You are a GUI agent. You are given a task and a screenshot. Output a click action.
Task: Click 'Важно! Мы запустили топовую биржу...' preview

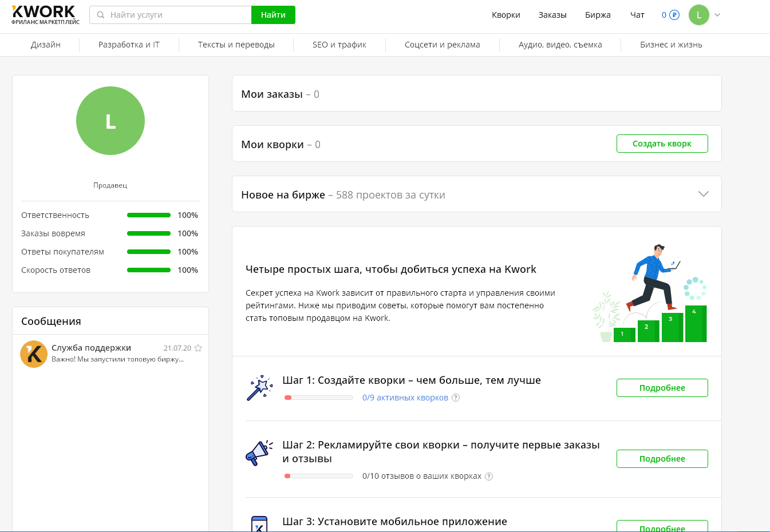pyautogui.click(x=117, y=359)
